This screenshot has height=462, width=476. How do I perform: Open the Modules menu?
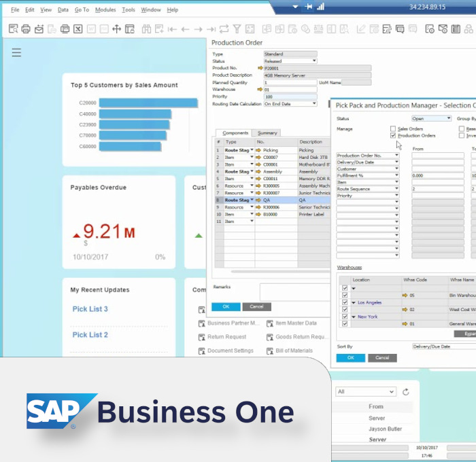pyautogui.click(x=105, y=10)
